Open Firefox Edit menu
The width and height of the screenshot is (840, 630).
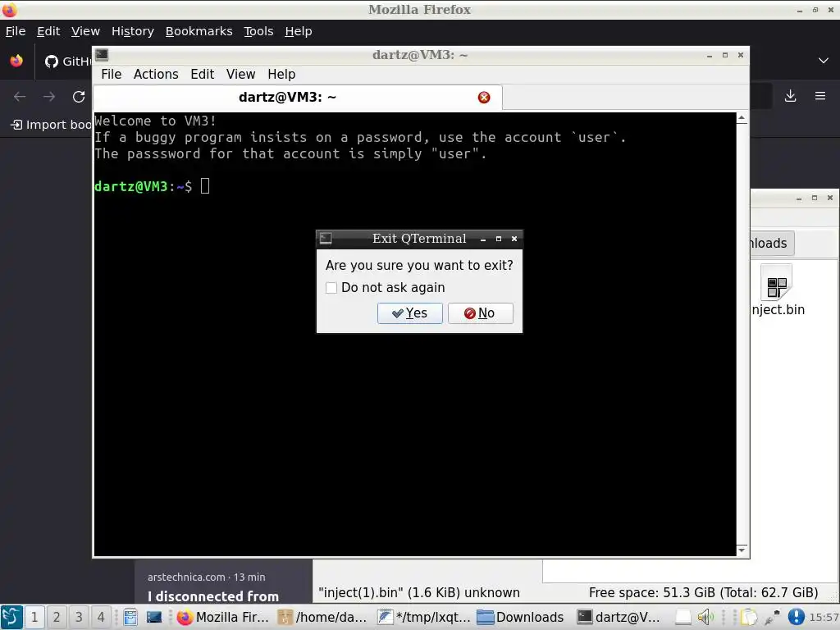[48, 31]
